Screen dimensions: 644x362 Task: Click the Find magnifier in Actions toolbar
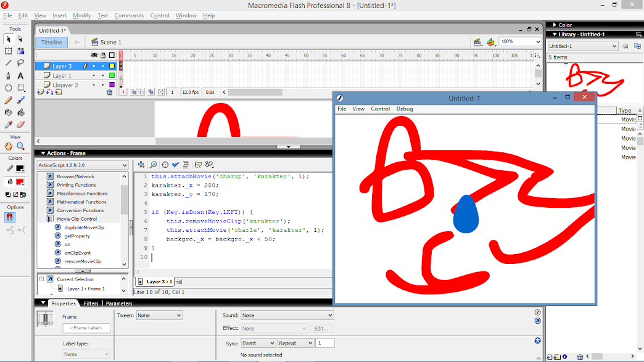[x=153, y=165]
